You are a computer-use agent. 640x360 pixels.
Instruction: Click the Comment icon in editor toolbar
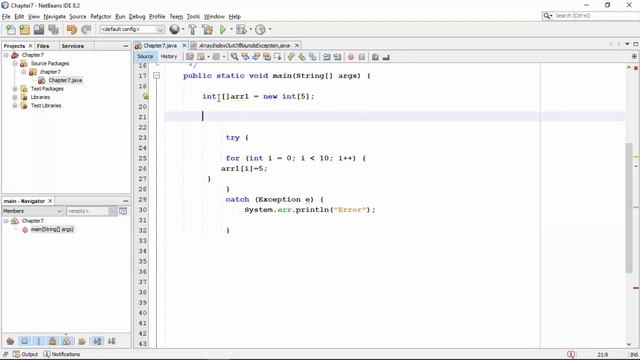coord(375,57)
